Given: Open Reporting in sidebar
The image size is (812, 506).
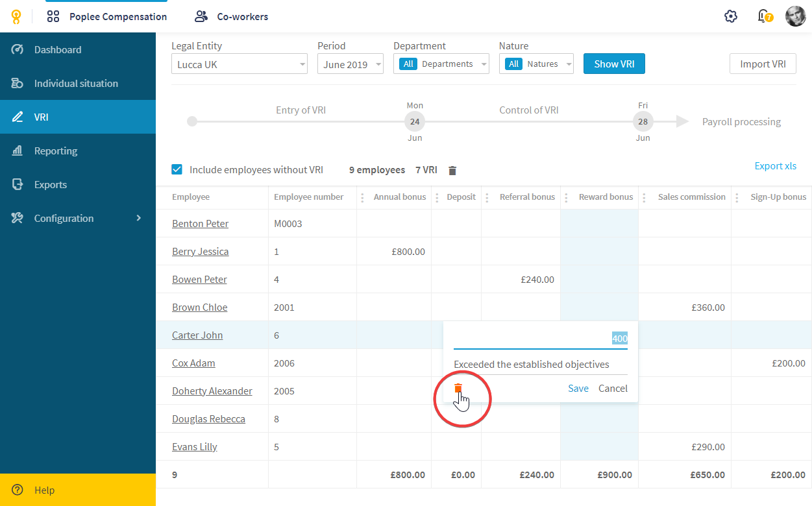Looking at the screenshot, I should click(78, 151).
